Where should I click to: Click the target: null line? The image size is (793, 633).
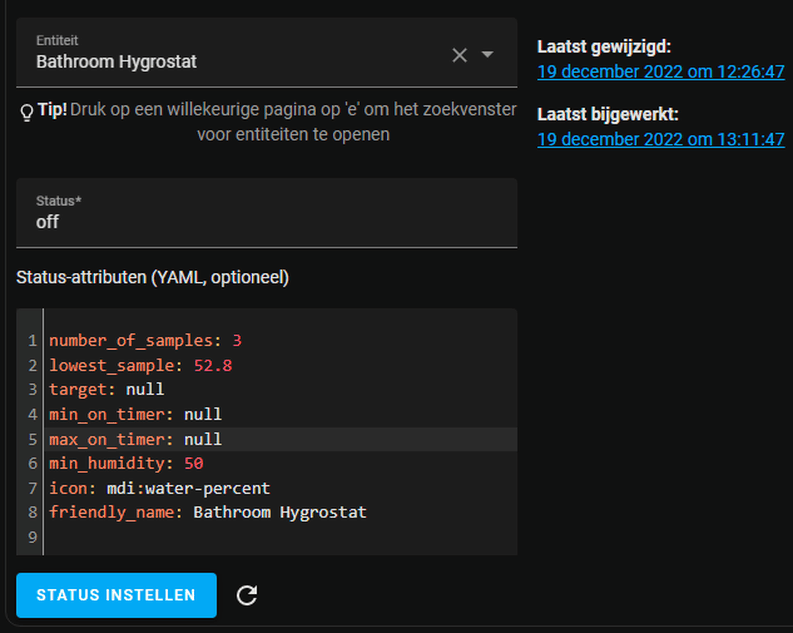[x=107, y=389]
